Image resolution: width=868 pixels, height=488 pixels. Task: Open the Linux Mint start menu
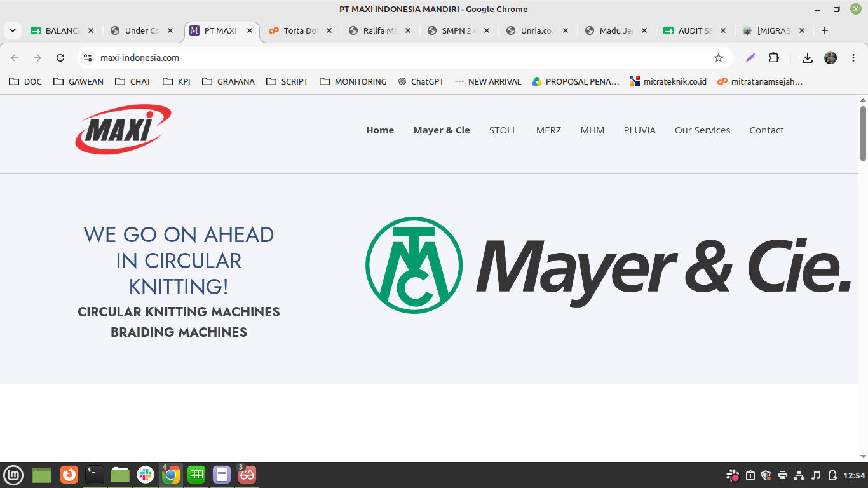point(13,475)
